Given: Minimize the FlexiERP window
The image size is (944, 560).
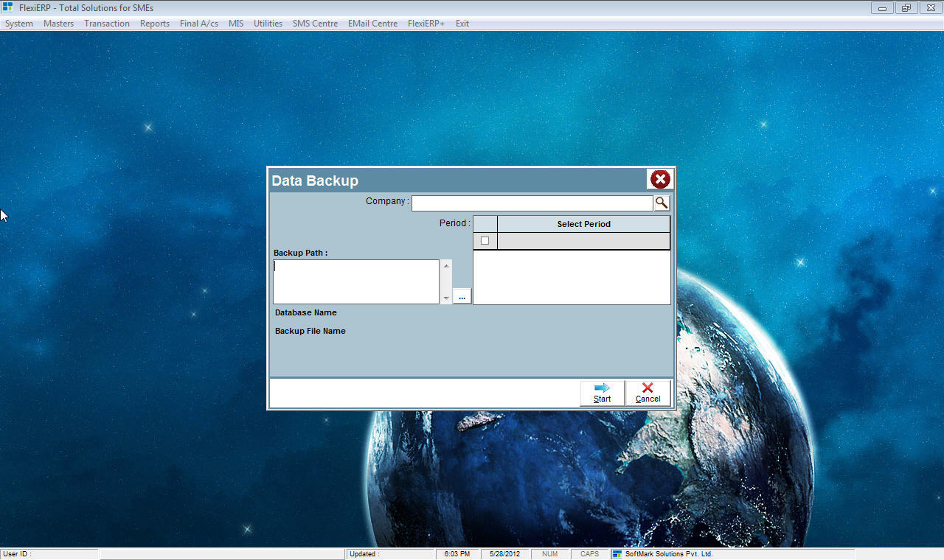Looking at the screenshot, I should 882,8.
